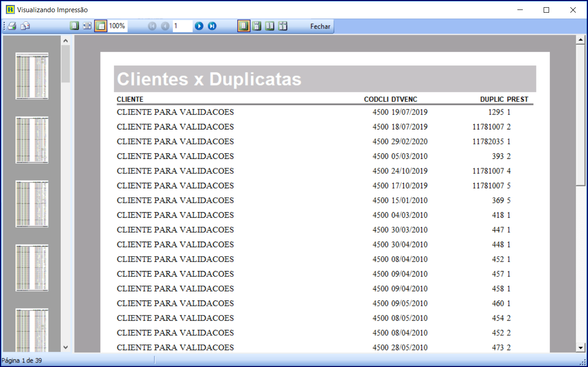Click the date 08/05/2010
The width and height of the screenshot is (588, 367).
point(409,318)
